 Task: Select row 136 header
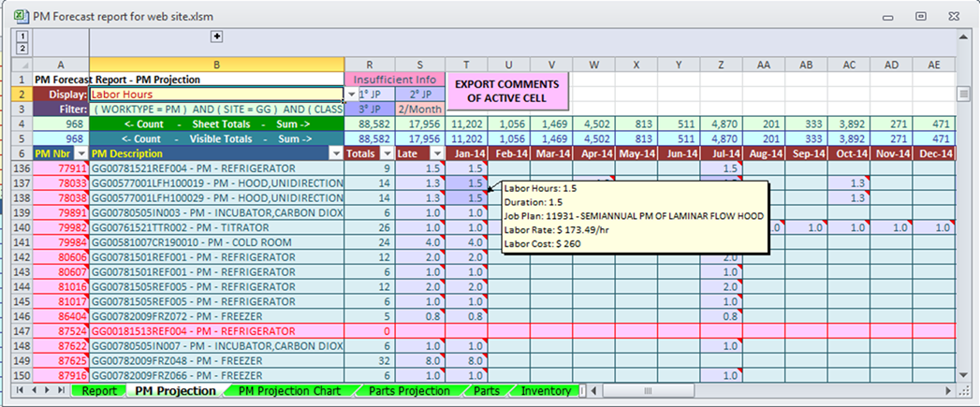tap(22, 168)
